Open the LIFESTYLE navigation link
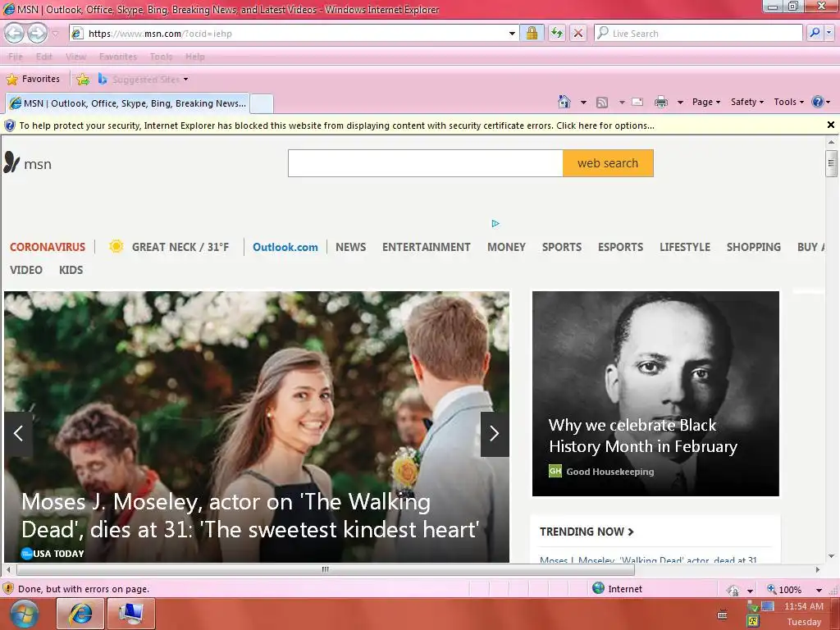The width and height of the screenshot is (840, 630). pos(685,247)
